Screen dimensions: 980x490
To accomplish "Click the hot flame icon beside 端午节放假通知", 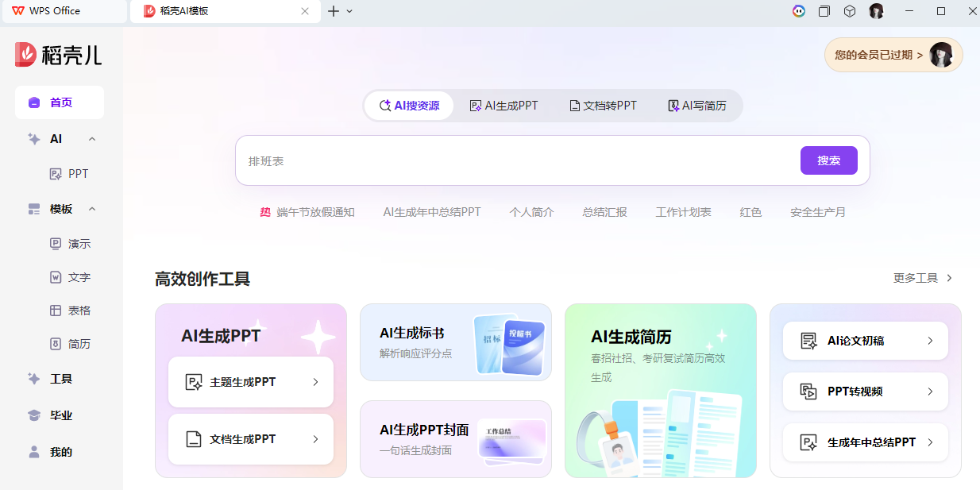I will (x=265, y=212).
